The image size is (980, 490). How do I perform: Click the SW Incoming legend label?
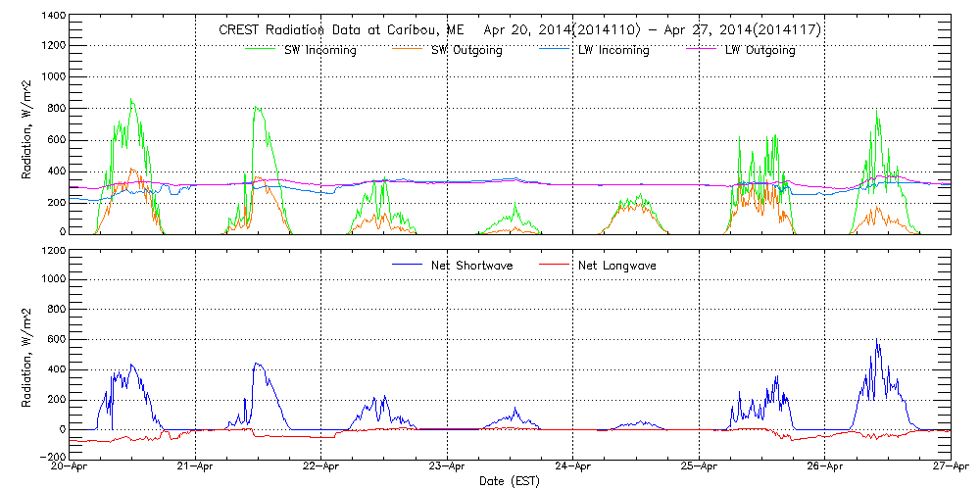click(x=320, y=50)
